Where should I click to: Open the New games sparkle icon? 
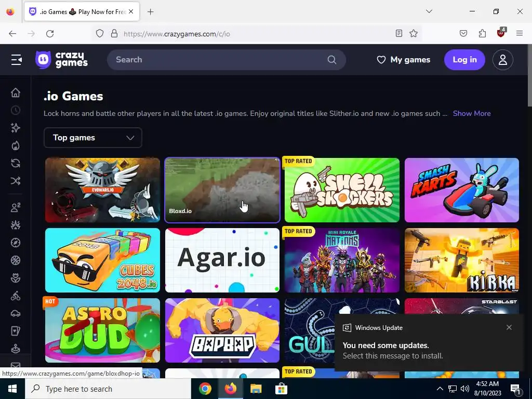click(x=16, y=128)
